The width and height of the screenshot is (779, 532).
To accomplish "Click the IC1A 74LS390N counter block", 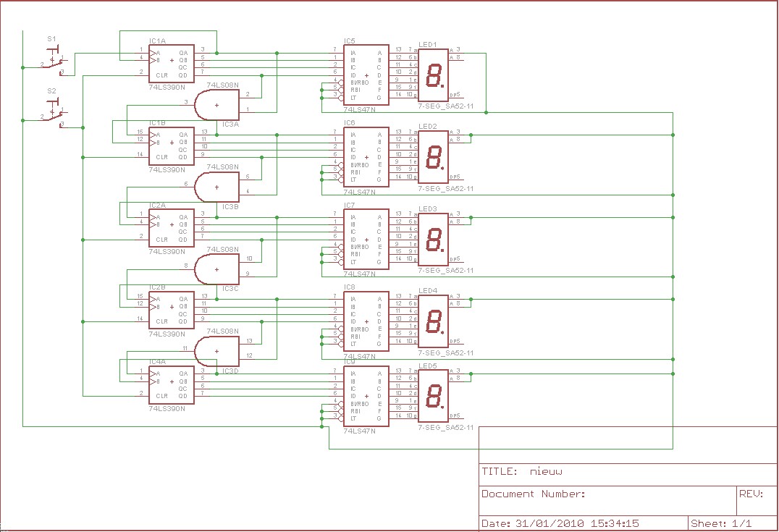I will tap(172, 64).
